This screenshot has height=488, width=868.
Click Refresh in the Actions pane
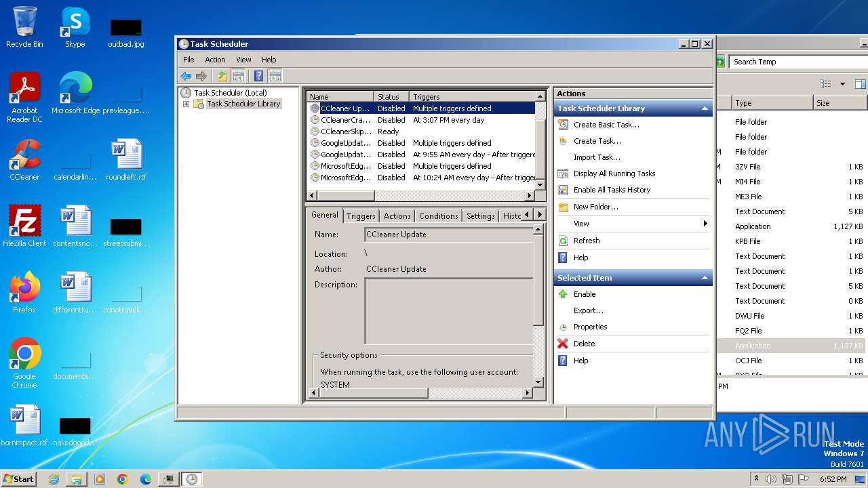point(587,241)
